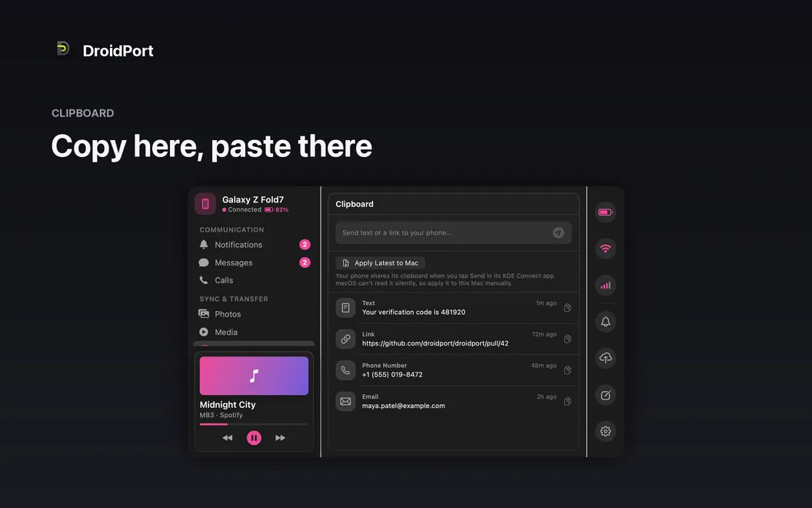Viewport: 812px width, 508px height.
Task: Click the Link chain icon in clipboard list
Action: (x=345, y=339)
